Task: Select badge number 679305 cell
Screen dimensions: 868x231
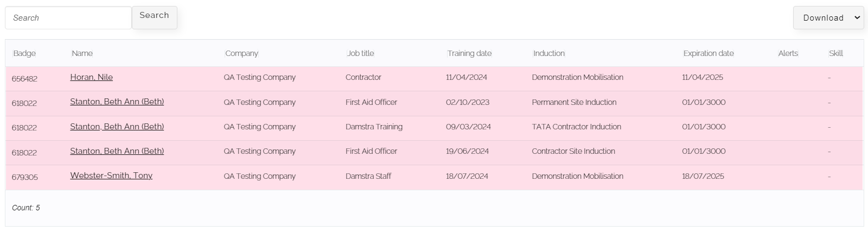Action: pos(24,177)
